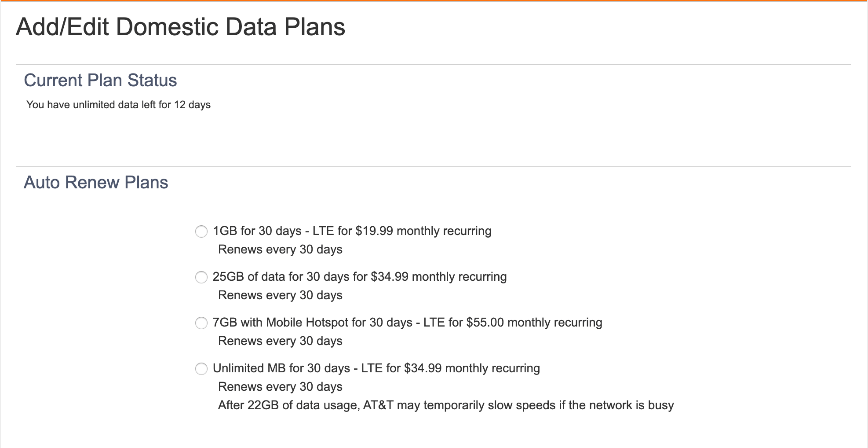Click Renews every 30 days under 1GB plan
The height and width of the screenshot is (448, 868).
click(280, 249)
